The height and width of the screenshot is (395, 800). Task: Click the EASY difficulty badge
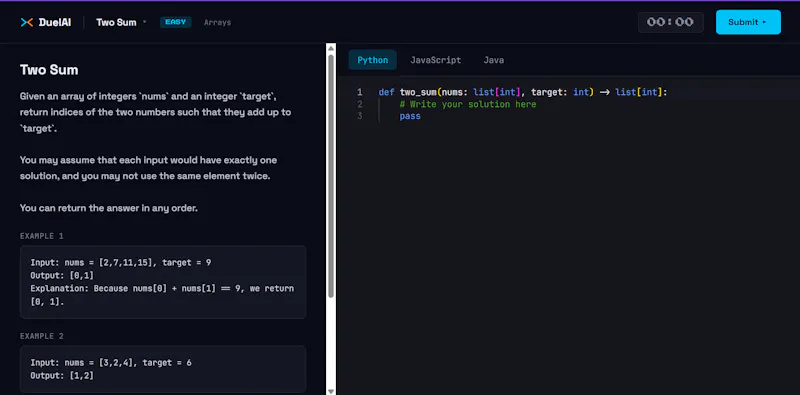(x=176, y=22)
